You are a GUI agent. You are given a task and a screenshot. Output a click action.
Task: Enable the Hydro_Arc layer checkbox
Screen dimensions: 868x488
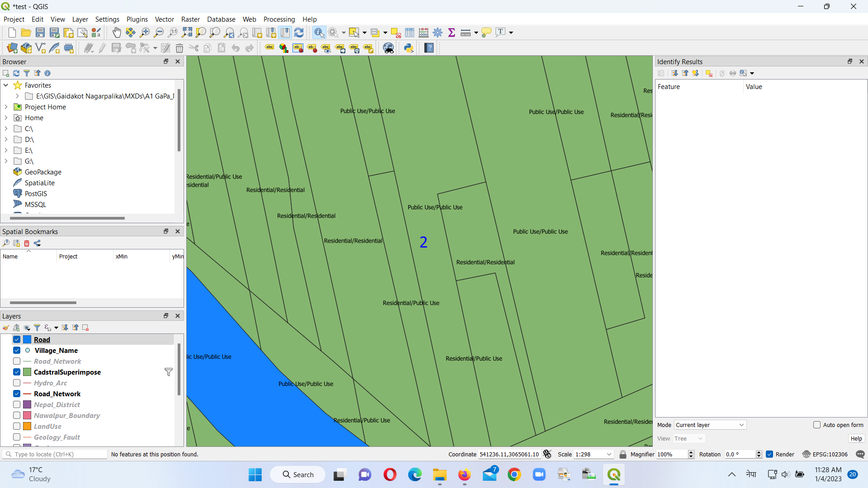(x=17, y=383)
